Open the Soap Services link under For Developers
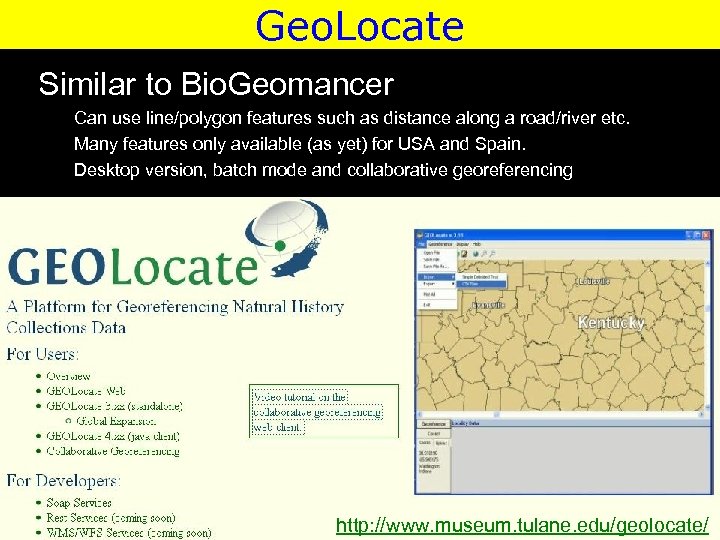 coord(79,503)
